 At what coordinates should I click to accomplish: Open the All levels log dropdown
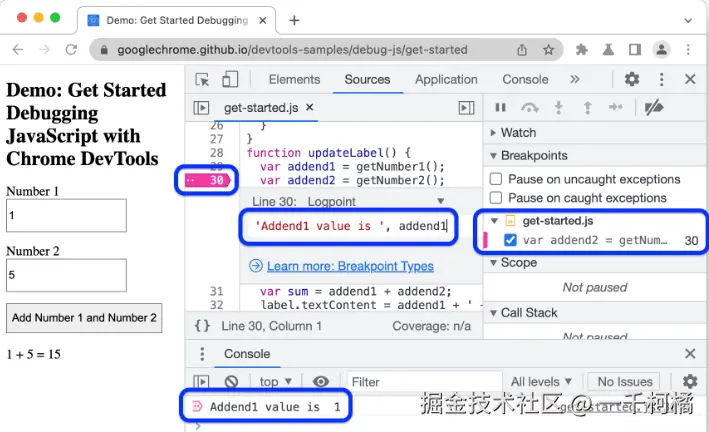541,382
